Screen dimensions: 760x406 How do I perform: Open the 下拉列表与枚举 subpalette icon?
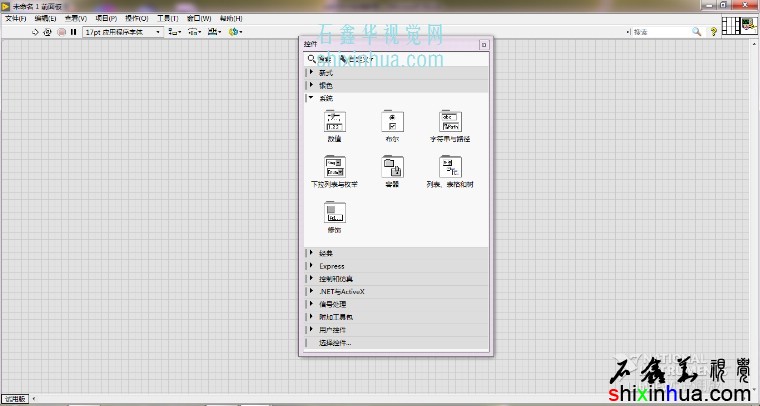pyautogui.click(x=334, y=166)
